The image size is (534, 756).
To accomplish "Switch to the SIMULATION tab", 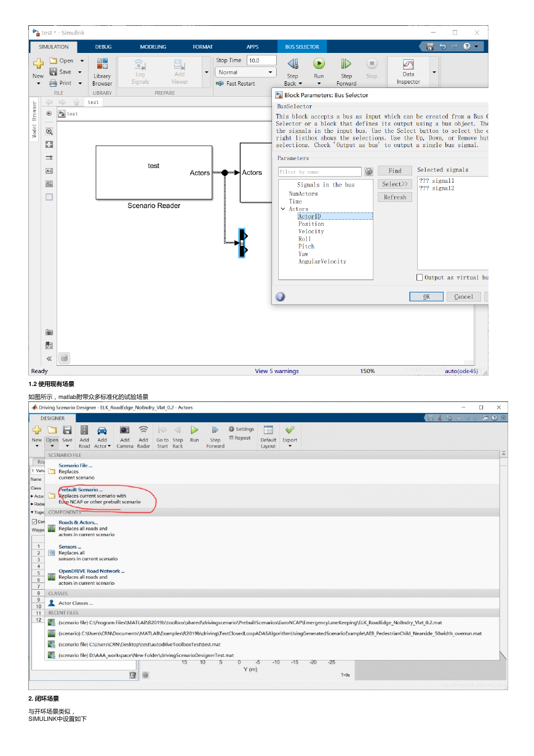I will (x=54, y=47).
